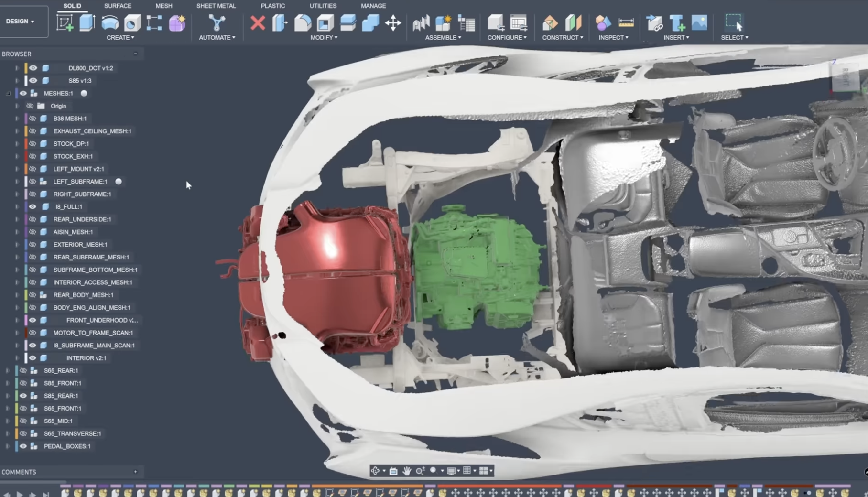
Task: Open the Automate fork icon
Action: tap(217, 22)
